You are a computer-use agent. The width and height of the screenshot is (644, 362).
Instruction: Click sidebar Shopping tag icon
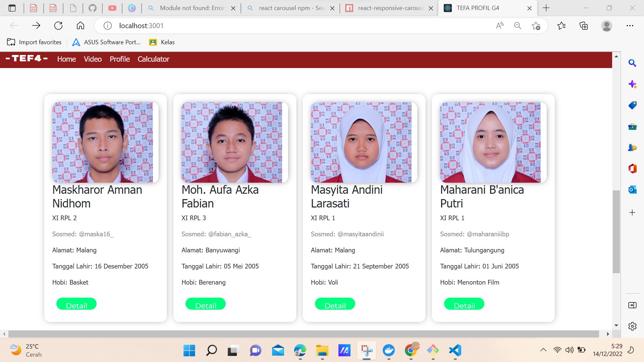632,105
